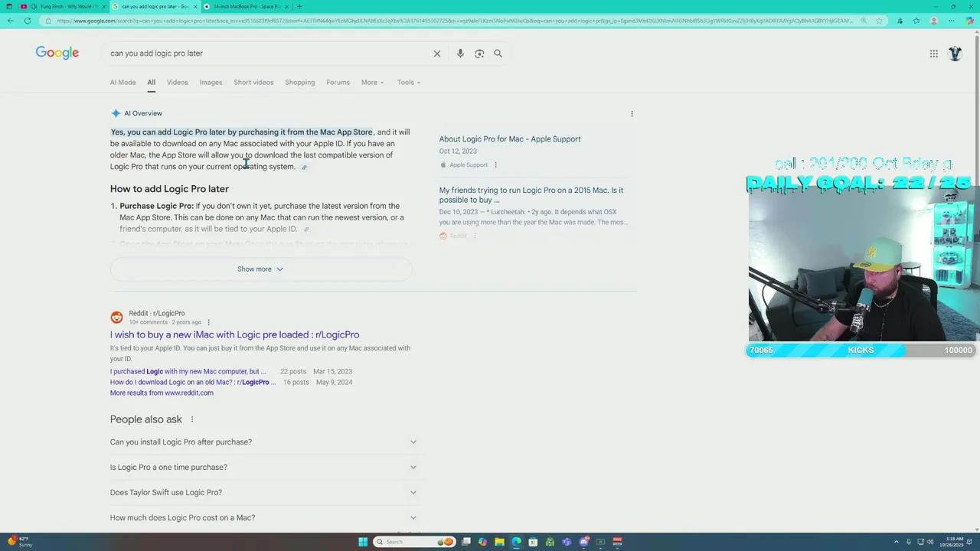Open browser Settings and more (three dots)
The height and width of the screenshot is (551, 980).
(952, 21)
